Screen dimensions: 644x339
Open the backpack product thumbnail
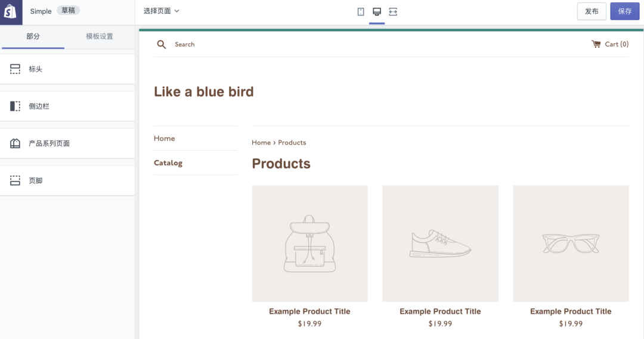(x=309, y=244)
